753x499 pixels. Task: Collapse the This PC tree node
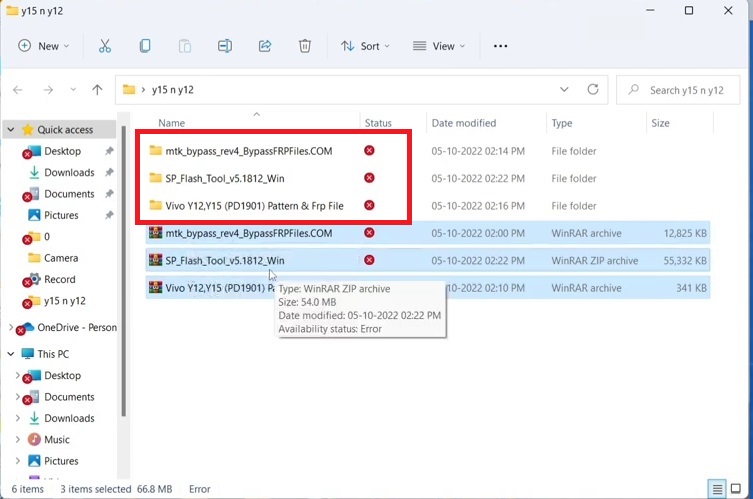11,354
